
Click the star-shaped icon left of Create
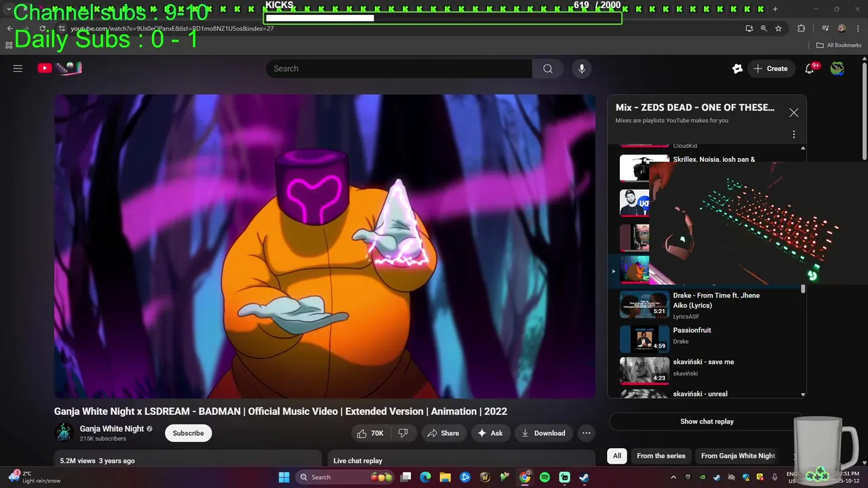[737, 68]
